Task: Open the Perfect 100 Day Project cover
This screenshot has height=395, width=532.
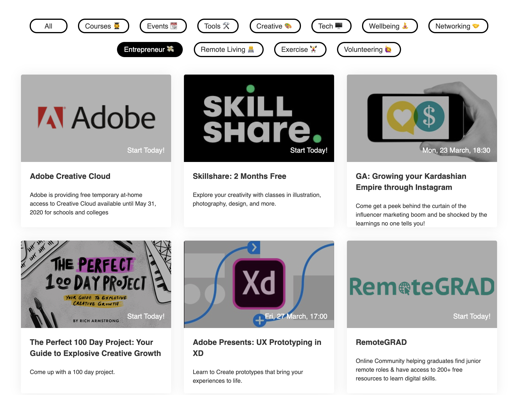Action: click(x=96, y=284)
